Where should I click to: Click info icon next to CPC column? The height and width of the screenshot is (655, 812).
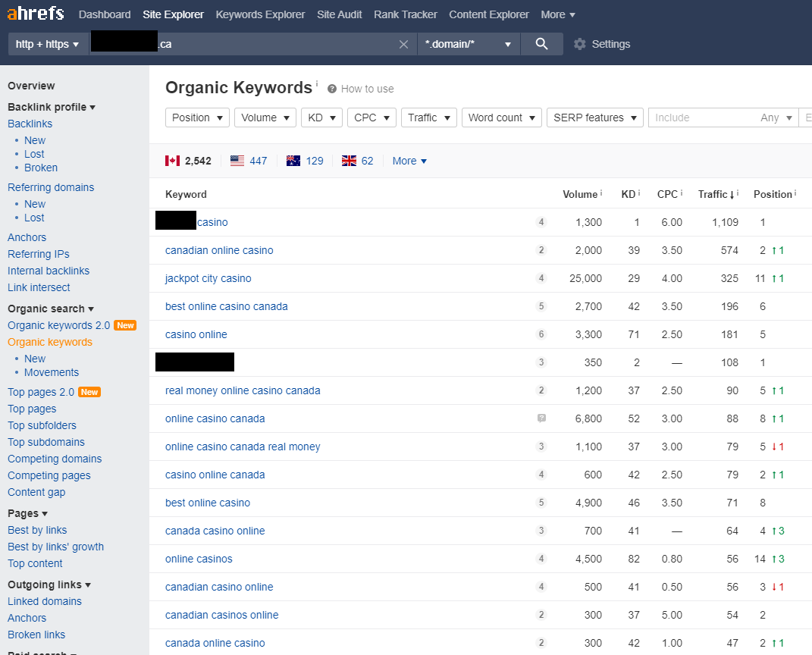pyautogui.click(x=682, y=193)
